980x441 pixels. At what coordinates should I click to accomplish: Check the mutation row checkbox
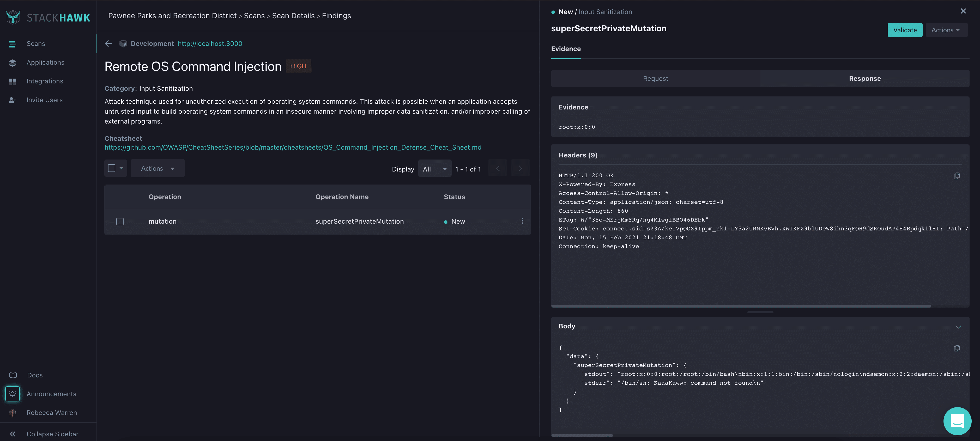(120, 222)
